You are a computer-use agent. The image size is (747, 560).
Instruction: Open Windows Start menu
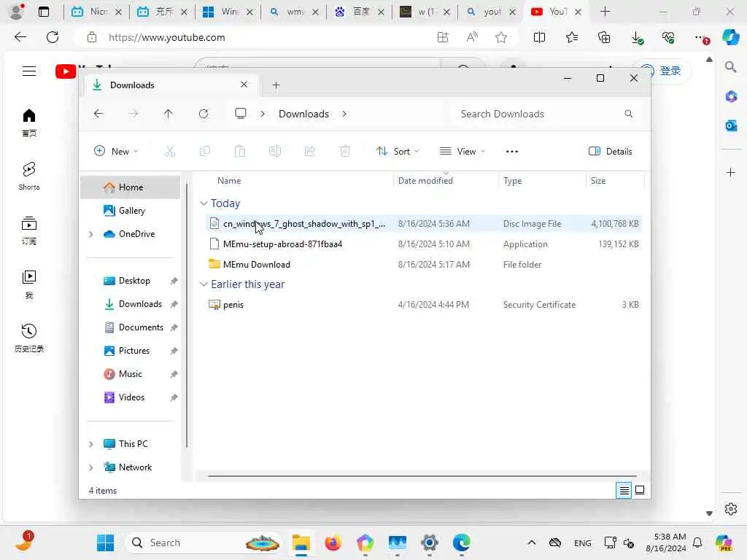(x=105, y=542)
